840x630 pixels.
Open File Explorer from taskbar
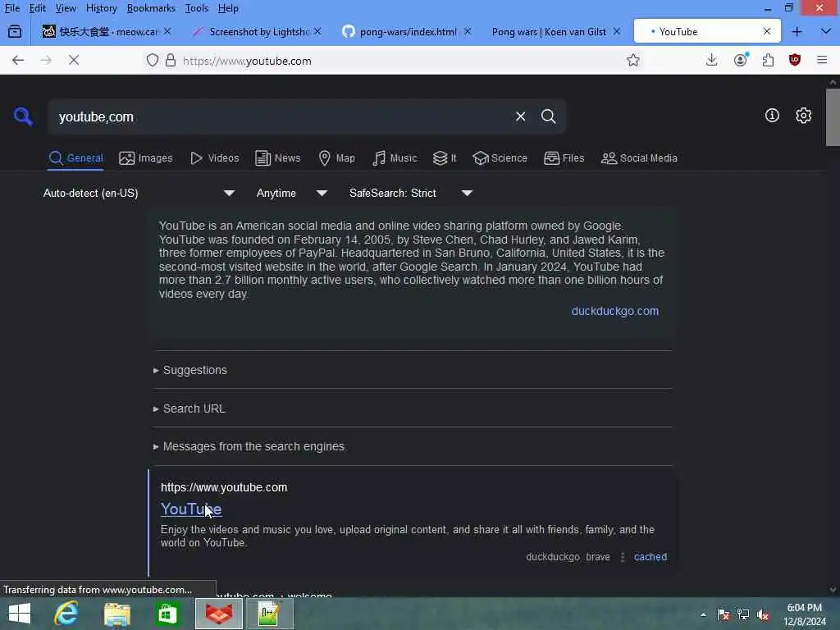pos(116,614)
